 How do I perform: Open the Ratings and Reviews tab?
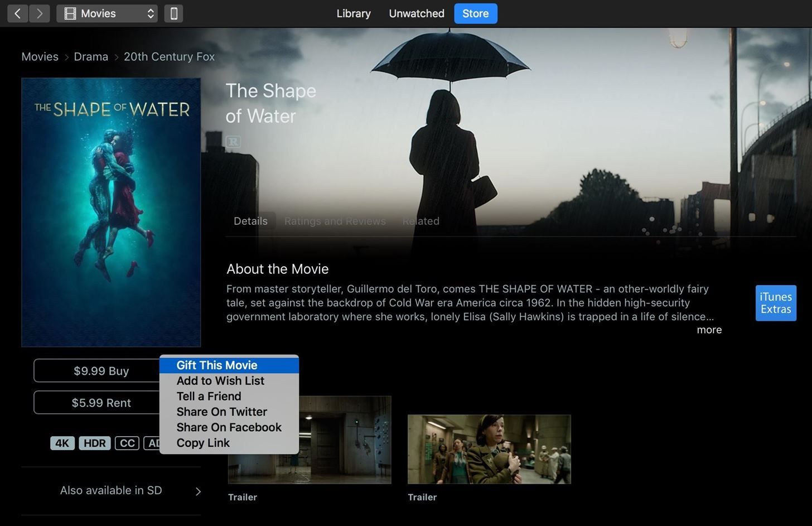(x=335, y=221)
